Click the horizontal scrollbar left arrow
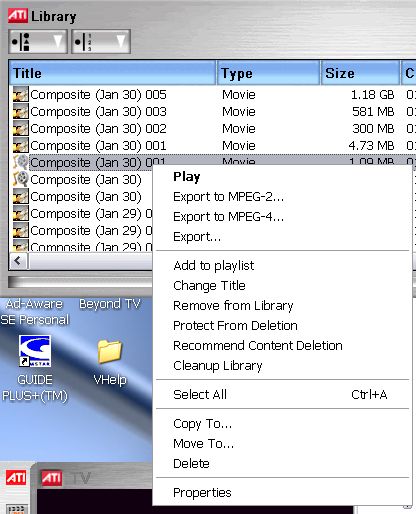 tap(19, 260)
